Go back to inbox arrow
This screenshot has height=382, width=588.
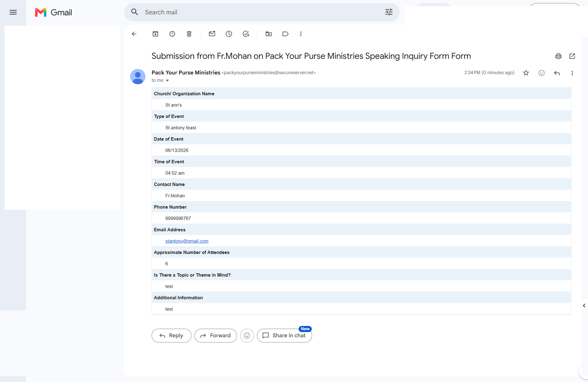[134, 34]
